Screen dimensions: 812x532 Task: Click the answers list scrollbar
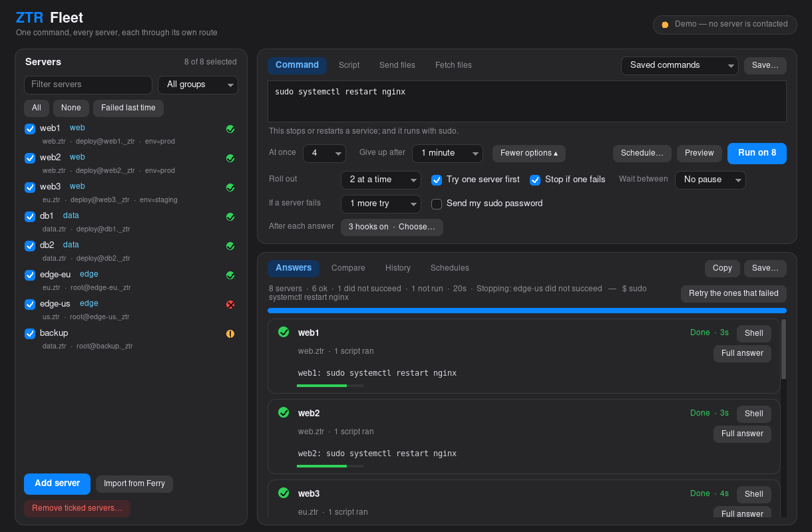point(784,349)
